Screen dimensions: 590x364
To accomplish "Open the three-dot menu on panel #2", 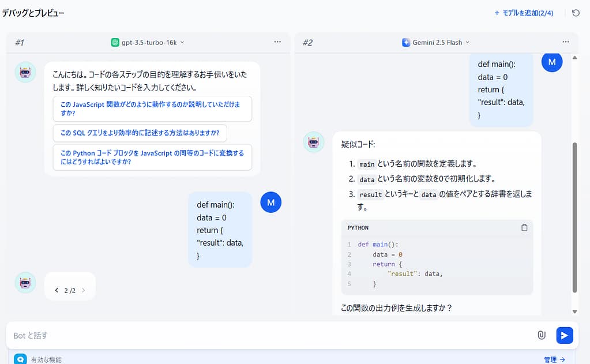I will (x=565, y=42).
